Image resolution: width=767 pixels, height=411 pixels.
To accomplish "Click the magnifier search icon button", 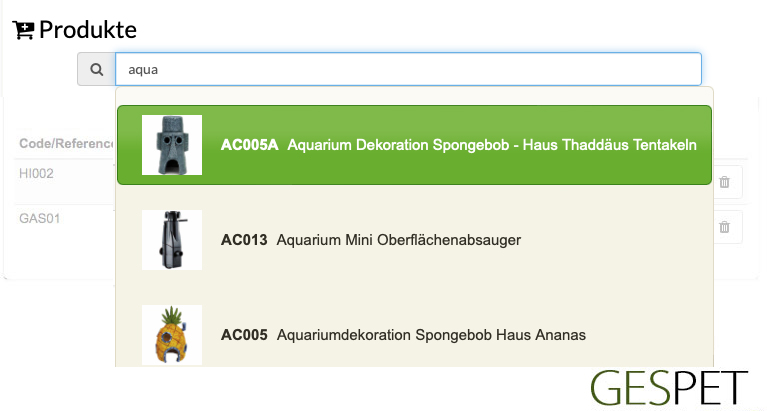I will [96, 69].
